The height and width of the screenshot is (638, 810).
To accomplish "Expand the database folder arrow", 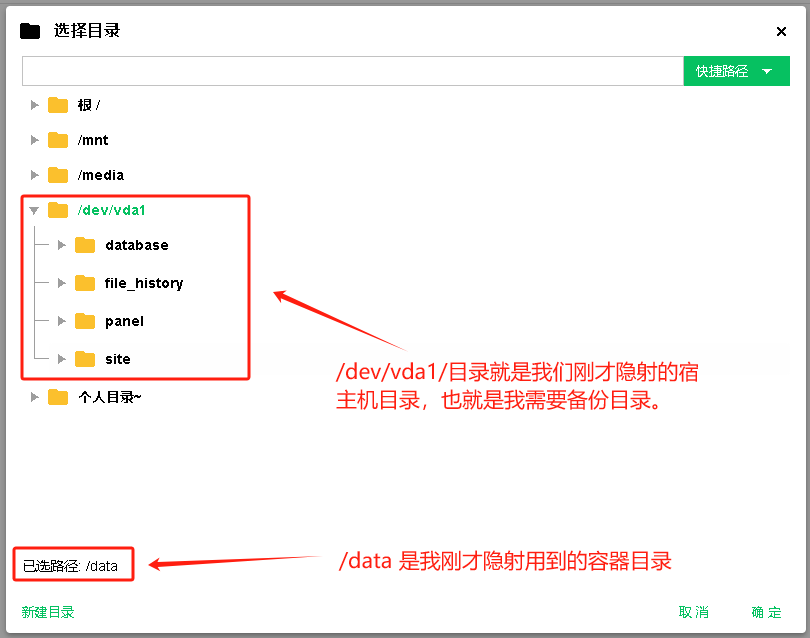I will 62,245.
